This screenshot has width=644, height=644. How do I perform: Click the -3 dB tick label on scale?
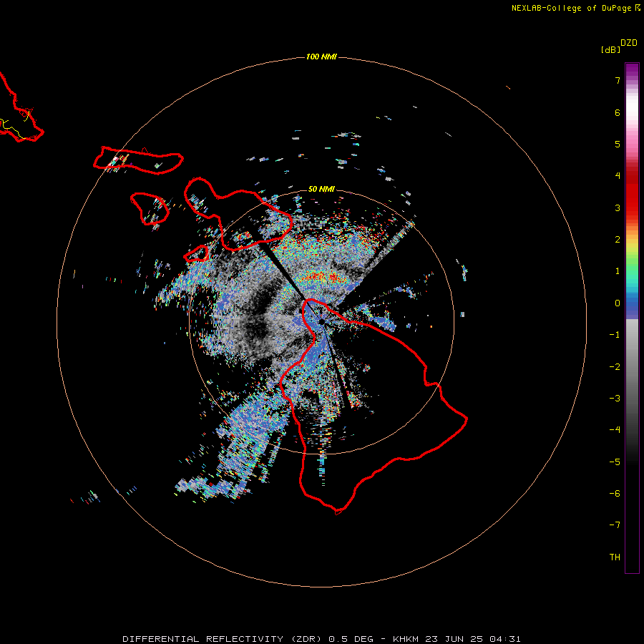tap(615, 399)
